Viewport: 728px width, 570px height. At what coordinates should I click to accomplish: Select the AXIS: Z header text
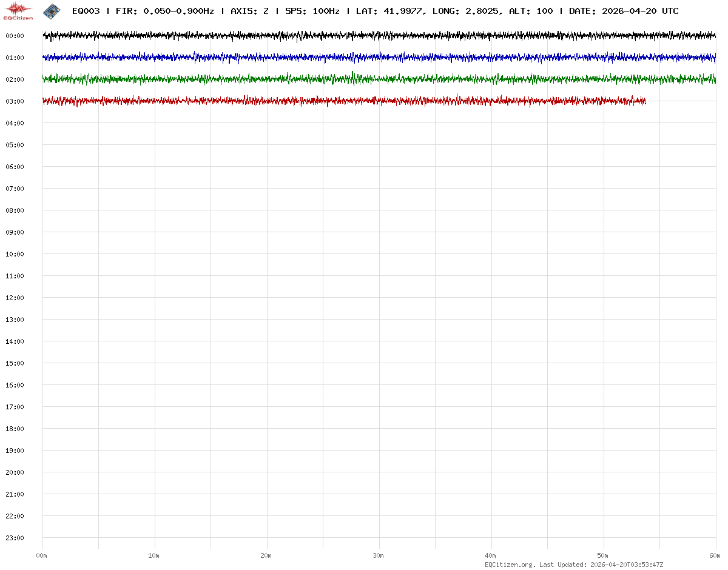[249, 12]
